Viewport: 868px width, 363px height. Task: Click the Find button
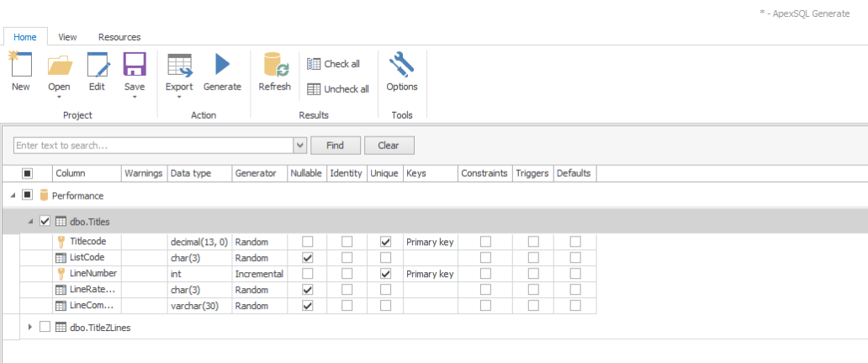[335, 146]
